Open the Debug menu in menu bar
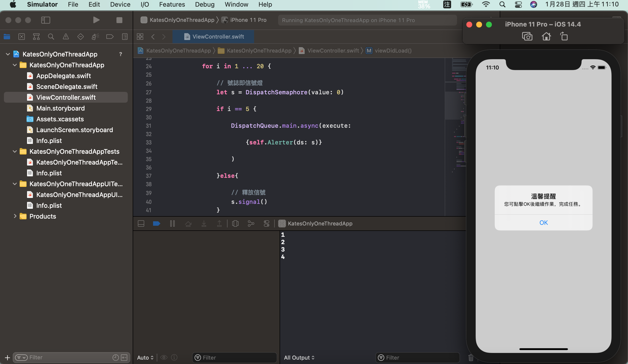The width and height of the screenshot is (628, 364). [x=205, y=4]
